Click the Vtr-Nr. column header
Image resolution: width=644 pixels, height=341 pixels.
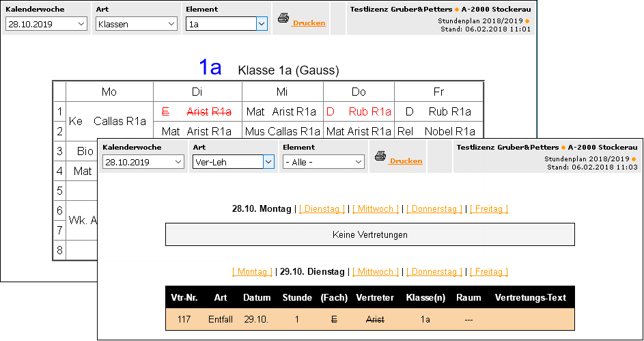[184, 297]
